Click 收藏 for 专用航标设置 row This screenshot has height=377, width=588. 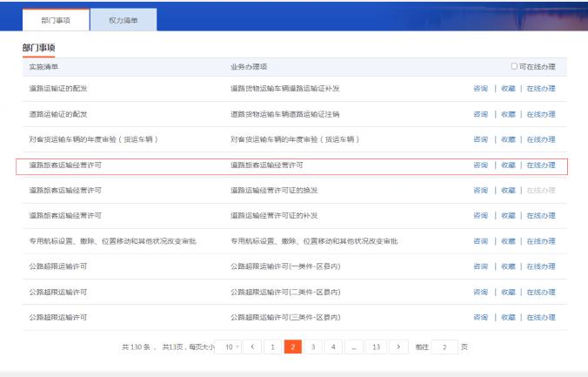coord(508,241)
